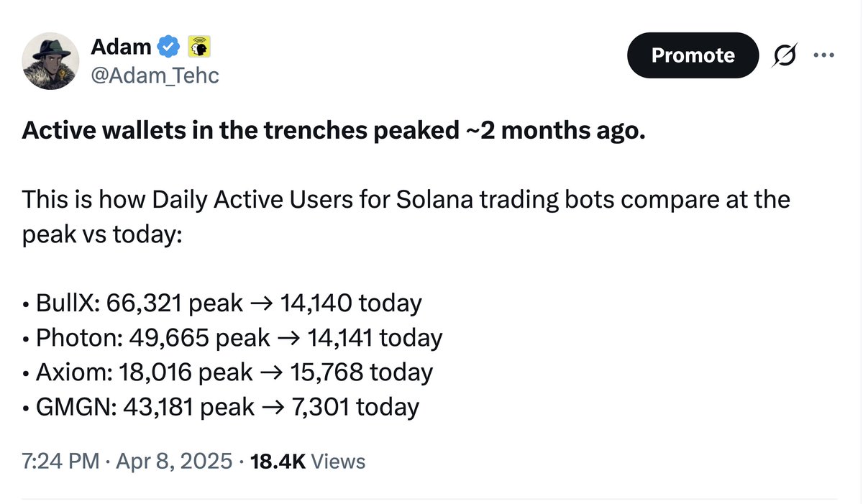The image size is (863, 504).
Task: Open the @Adam_Tehc handle link
Action: pos(155,73)
